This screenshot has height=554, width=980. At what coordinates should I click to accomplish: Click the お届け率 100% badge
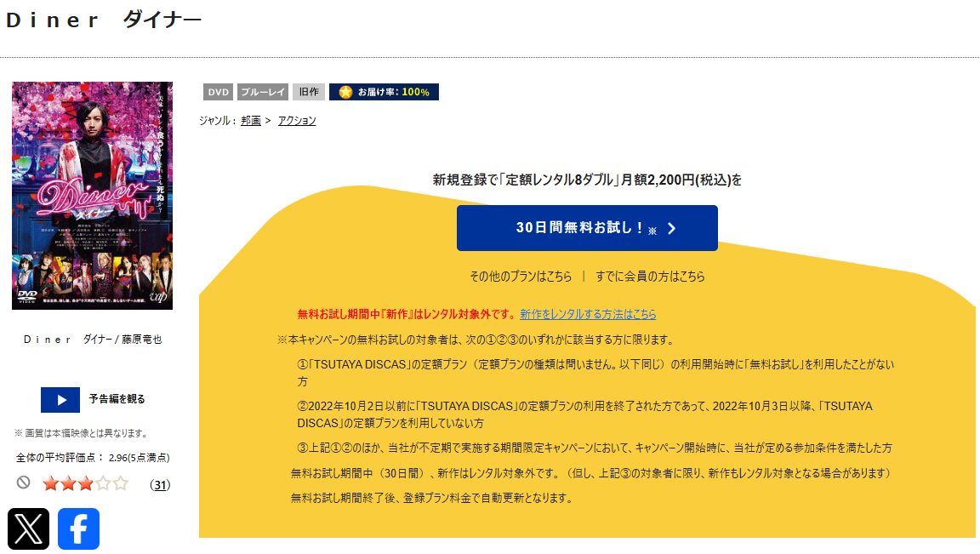(x=385, y=90)
